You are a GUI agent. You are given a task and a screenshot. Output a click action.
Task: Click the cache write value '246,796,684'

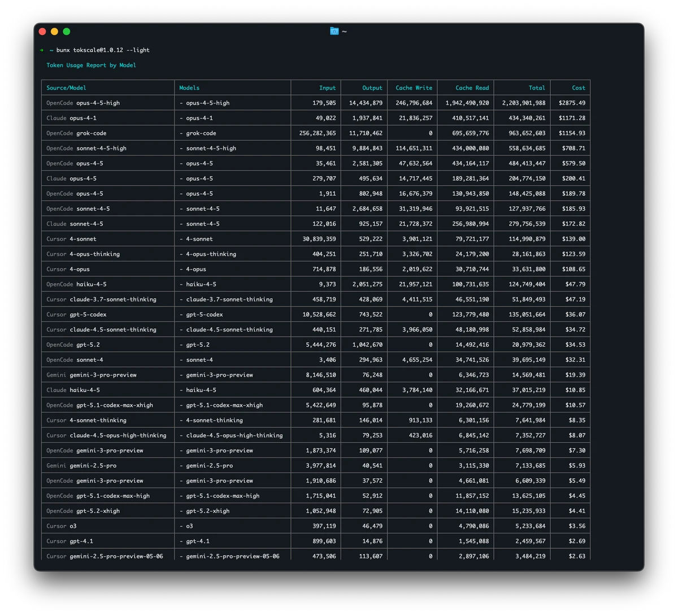click(414, 103)
